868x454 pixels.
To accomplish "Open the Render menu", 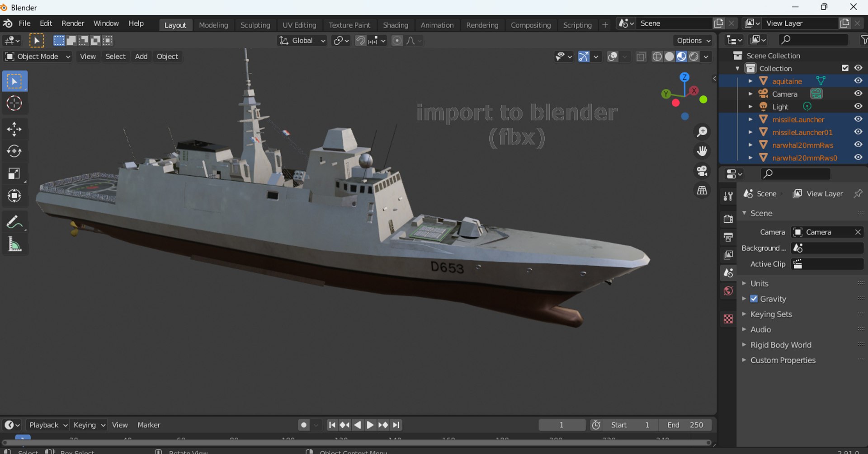I will tap(73, 23).
